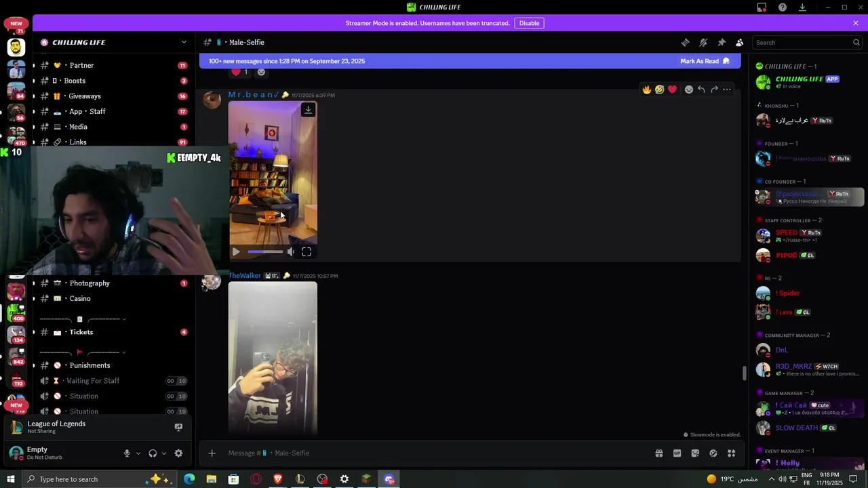Play Mr.bean's video
Image resolution: width=868 pixels, height=488 pixels.
236,251
